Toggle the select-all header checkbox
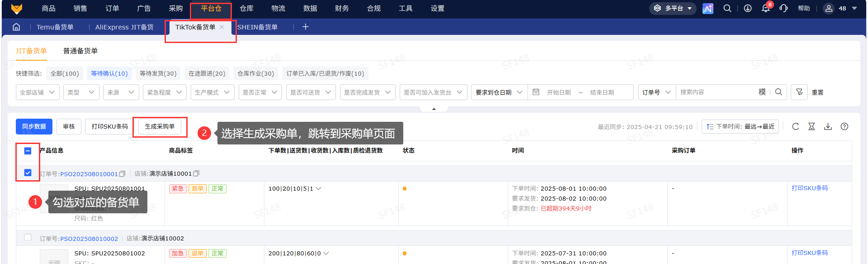The width and height of the screenshot is (868, 264). [28, 151]
